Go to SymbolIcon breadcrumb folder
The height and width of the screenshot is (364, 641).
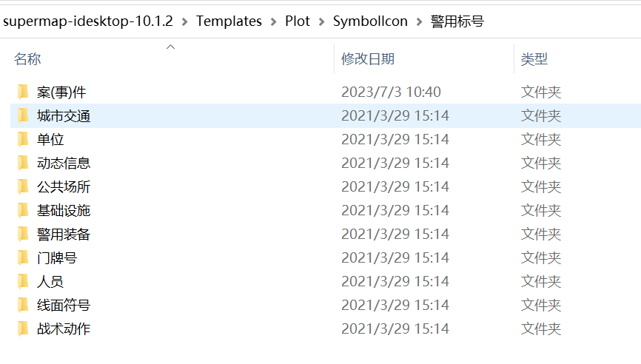tap(370, 21)
